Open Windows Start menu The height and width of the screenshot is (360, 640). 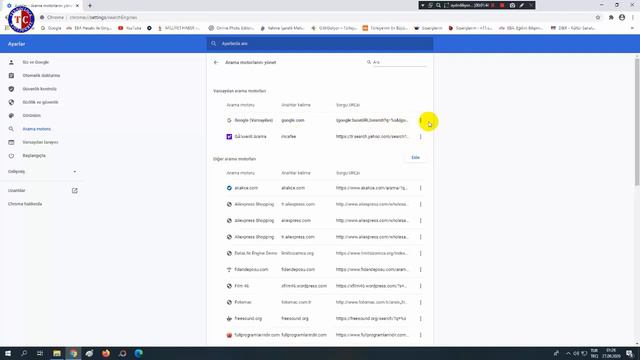point(8,353)
